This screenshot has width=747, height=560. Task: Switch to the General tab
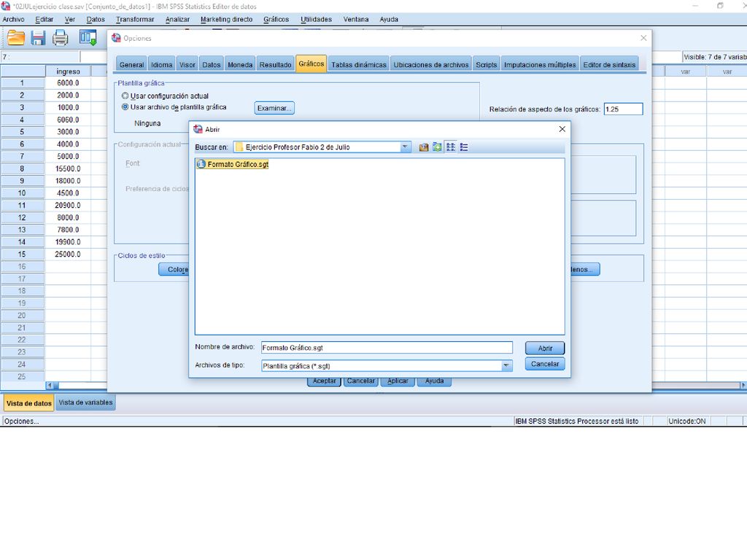pyautogui.click(x=131, y=65)
